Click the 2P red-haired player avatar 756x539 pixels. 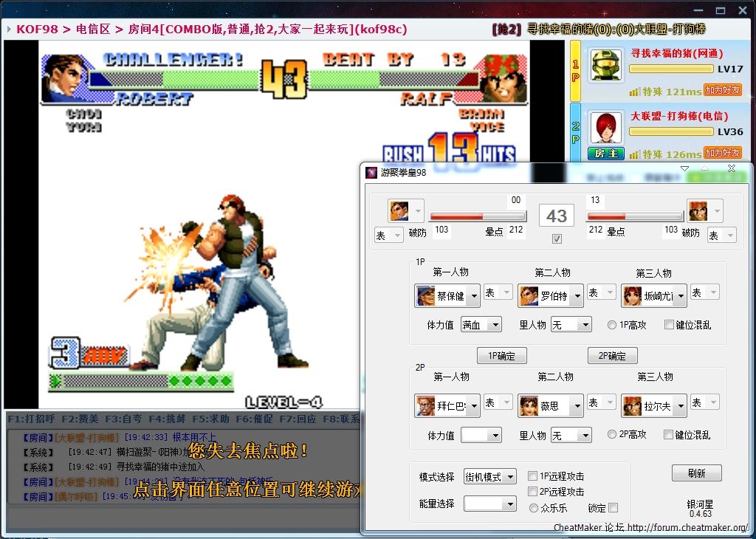tap(607, 127)
